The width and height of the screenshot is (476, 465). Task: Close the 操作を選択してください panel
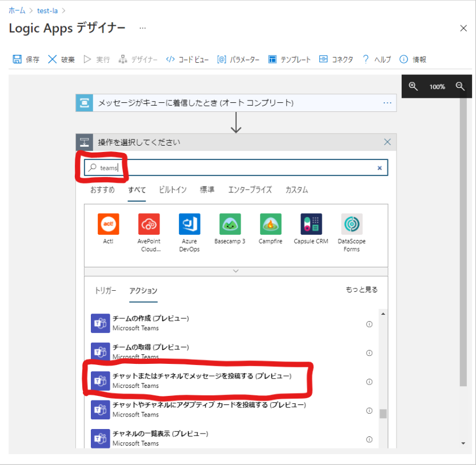coord(387,142)
